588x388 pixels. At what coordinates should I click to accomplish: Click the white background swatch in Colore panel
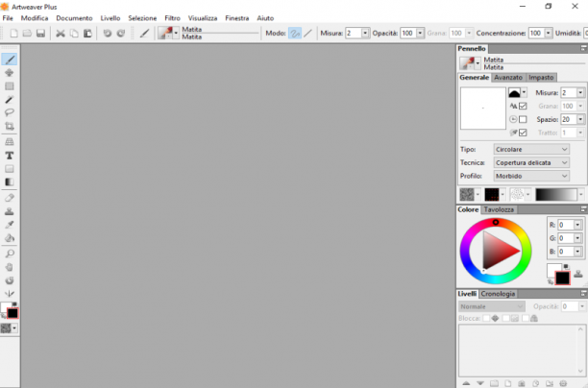552,268
